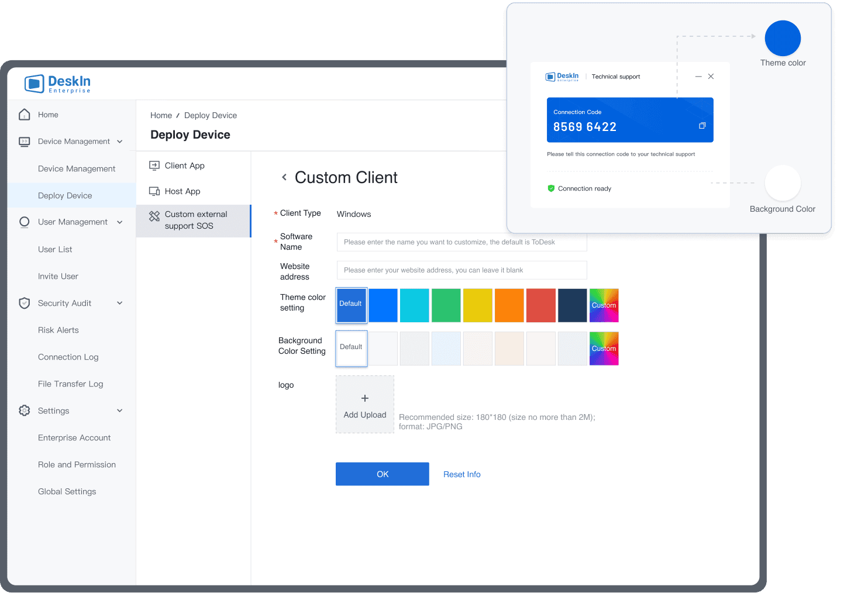
Task: Select the orange theme color swatch
Action: (509, 305)
